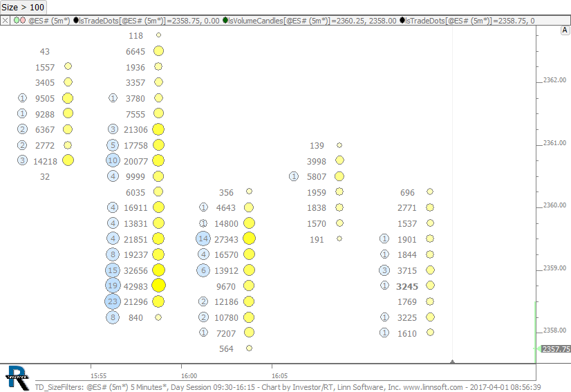The width and height of the screenshot is (571, 392).
Task: Click the volume value 2771
Action: [406, 207]
